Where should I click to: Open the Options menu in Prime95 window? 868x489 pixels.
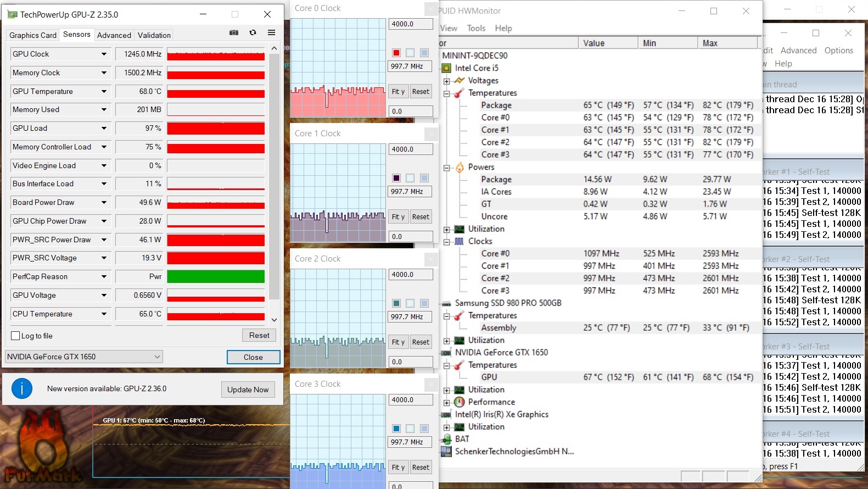[x=838, y=50]
